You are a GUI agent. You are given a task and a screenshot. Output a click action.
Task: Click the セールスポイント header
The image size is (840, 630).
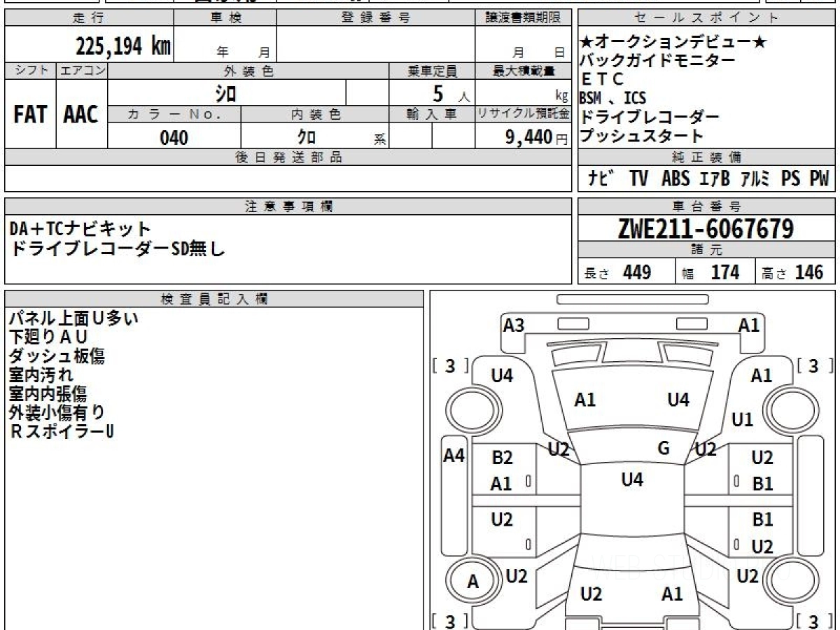click(707, 18)
